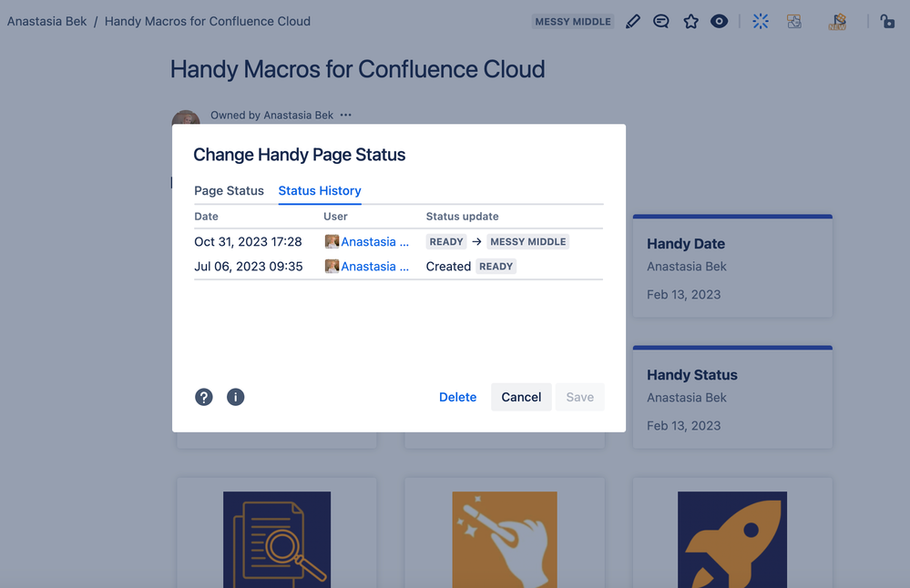The image size is (910, 588).
Task: Star this page with the star icon
Action: (x=690, y=22)
